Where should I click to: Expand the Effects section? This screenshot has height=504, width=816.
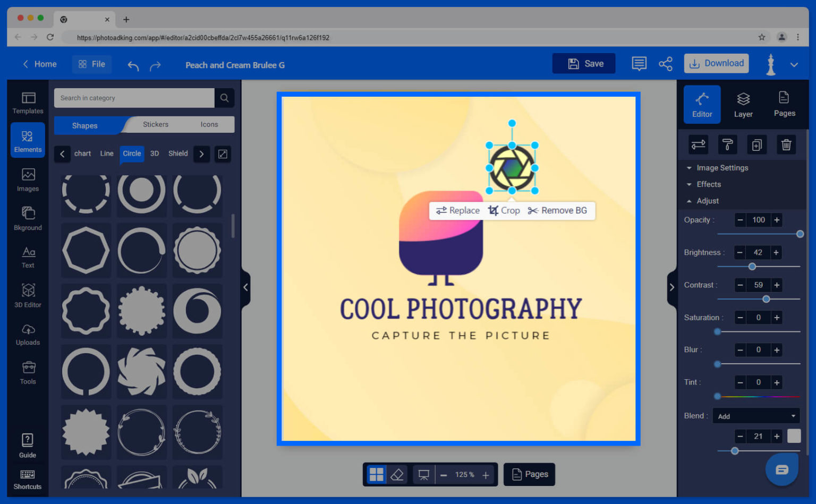pyautogui.click(x=707, y=184)
